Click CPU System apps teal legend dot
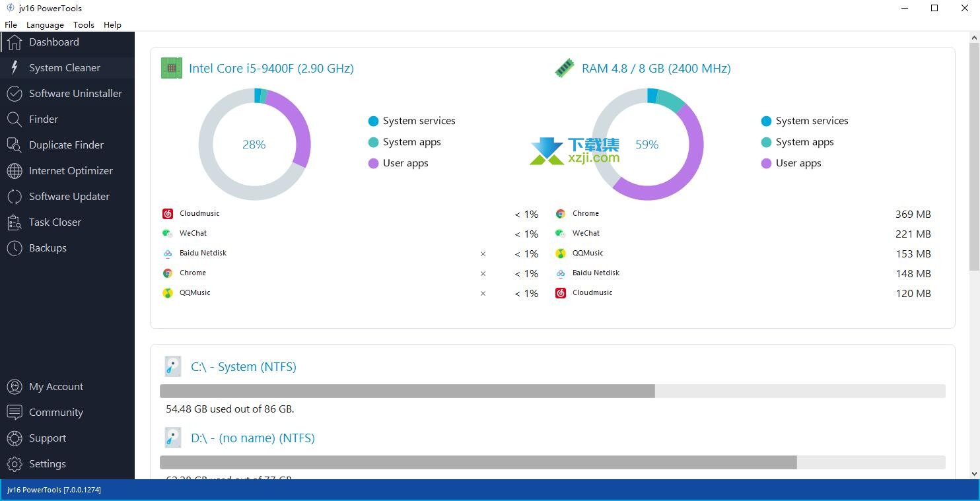Viewport: 980px width, 501px height. (x=373, y=142)
